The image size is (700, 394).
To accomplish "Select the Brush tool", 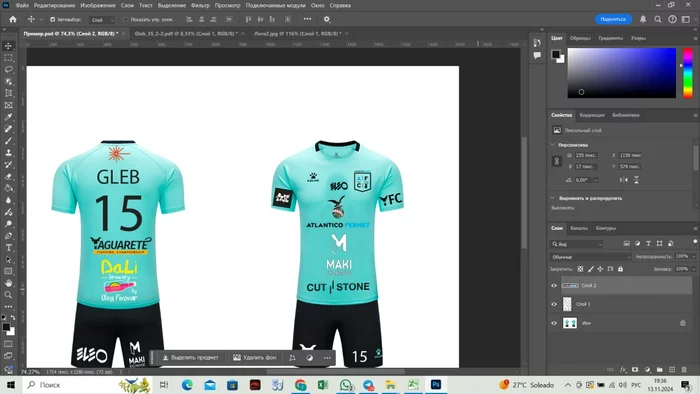I will (x=8, y=141).
